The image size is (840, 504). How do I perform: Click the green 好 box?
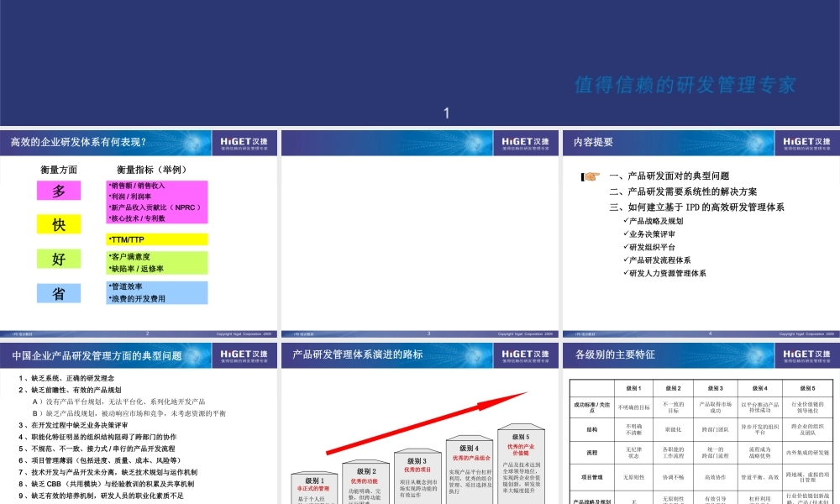click(59, 259)
